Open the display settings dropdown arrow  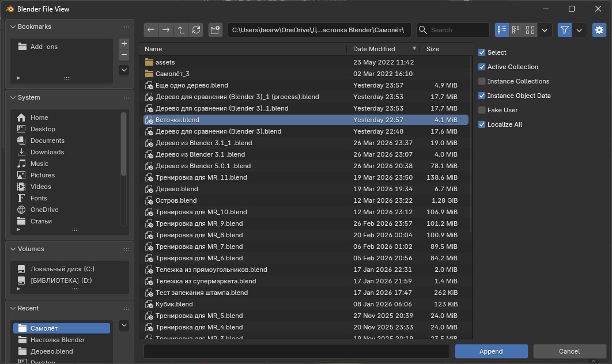click(545, 30)
